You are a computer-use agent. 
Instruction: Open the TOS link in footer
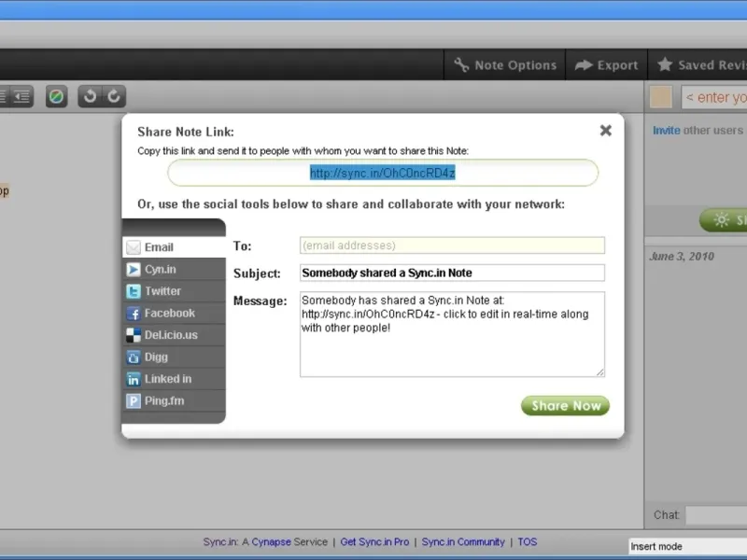[x=528, y=542]
